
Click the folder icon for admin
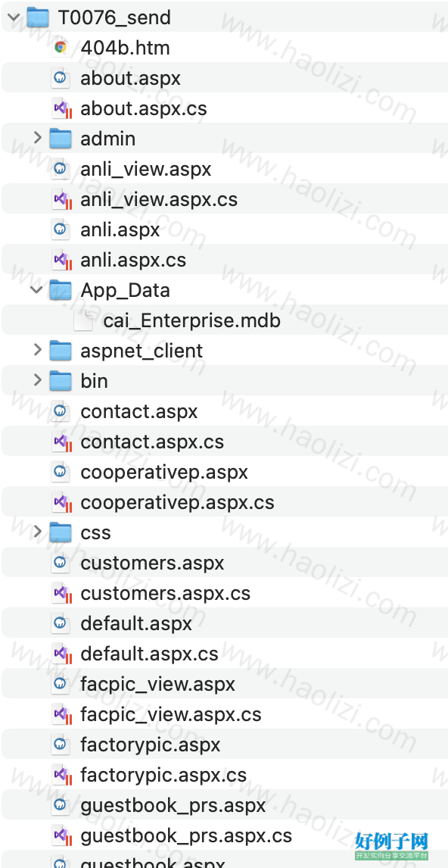tap(61, 139)
